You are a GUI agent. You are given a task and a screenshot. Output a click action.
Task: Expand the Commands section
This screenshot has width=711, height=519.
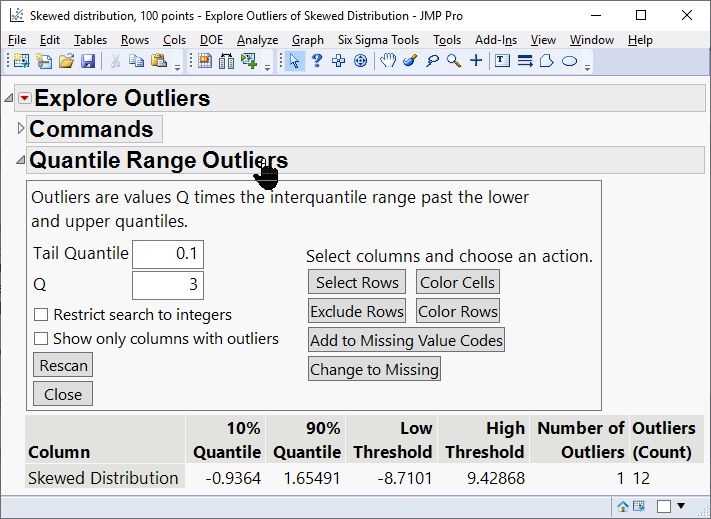point(21,129)
